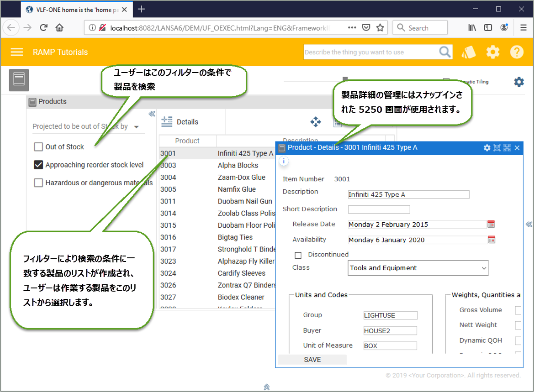Screen dimensions: 534x392
Task: Go to the browser home page
Action: click(59, 27)
